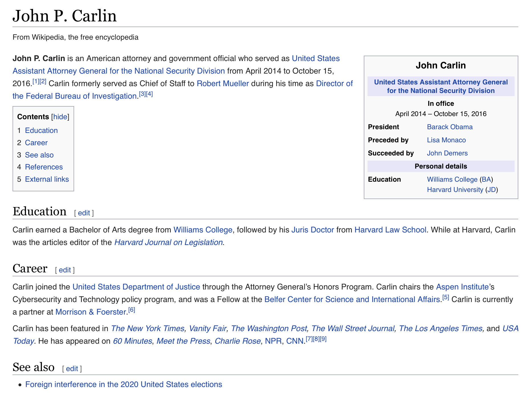Open citation footnote [8]
The height and width of the screenshot is (399, 532).
click(316, 339)
